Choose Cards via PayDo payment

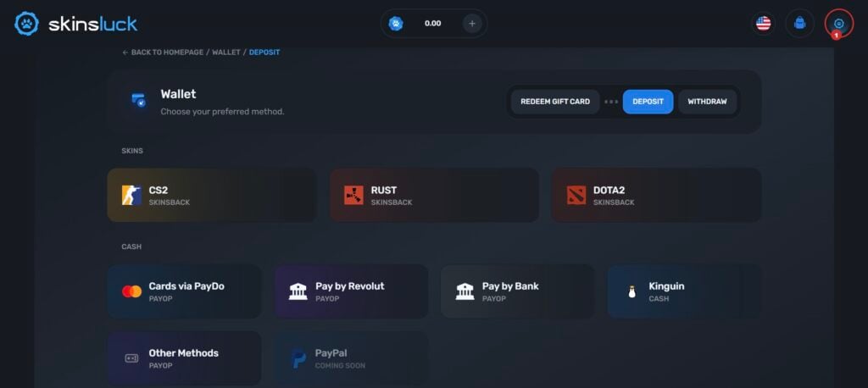184,291
